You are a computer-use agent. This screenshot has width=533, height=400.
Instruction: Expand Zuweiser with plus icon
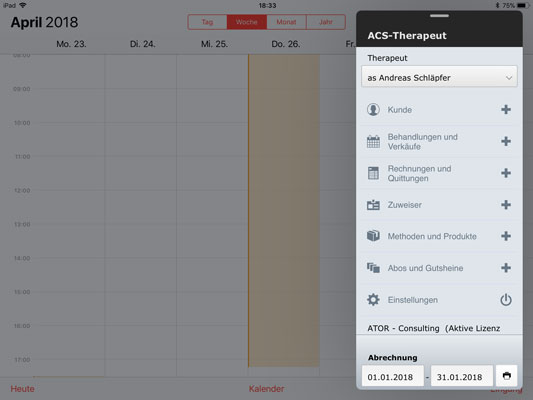point(506,205)
